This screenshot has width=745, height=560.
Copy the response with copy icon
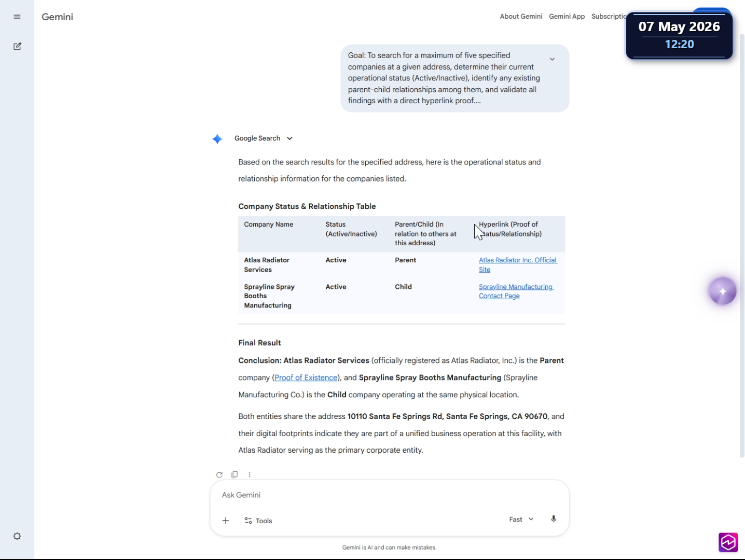point(234,474)
